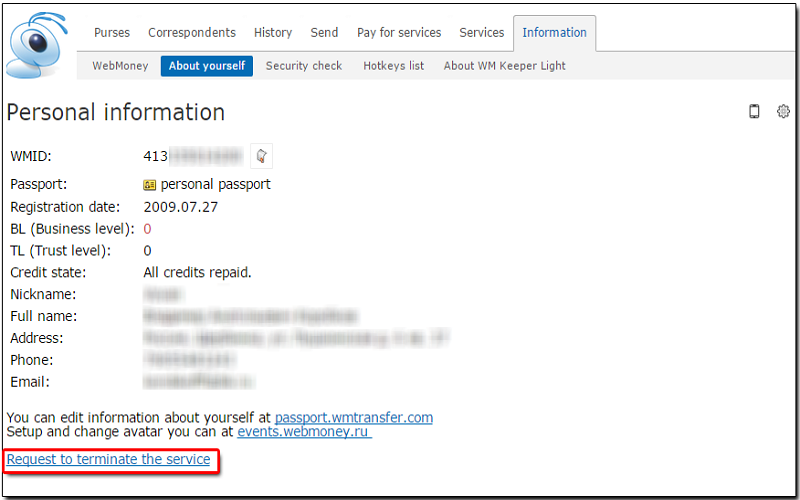Click the blurred email value
800x500 pixels.
(199, 382)
